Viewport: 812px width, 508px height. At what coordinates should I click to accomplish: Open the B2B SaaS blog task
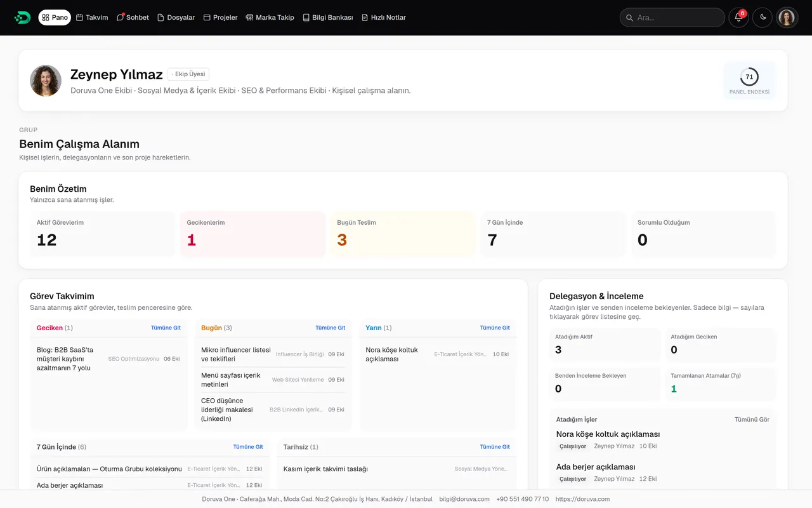pyautogui.click(x=108, y=359)
